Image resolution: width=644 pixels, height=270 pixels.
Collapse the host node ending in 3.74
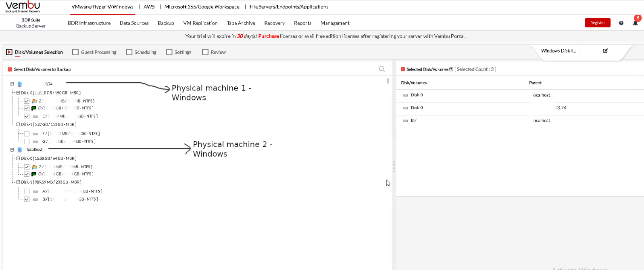(x=12, y=84)
